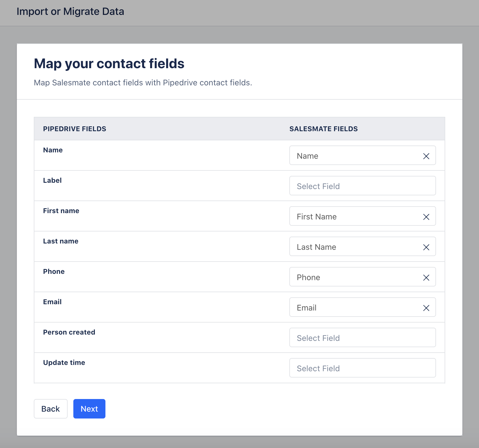Image resolution: width=479 pixels, height=448 pixels.
Task: Go Back to previous step
Action: tap(51, 409)
